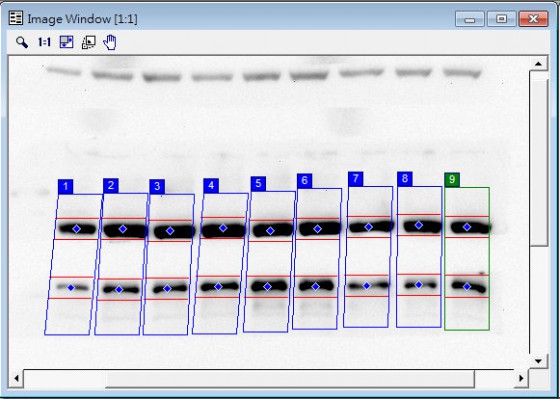Select the green lane 9 label tag
The height and width of the screenshot is (399, 560).
click(x=452, y=180)
